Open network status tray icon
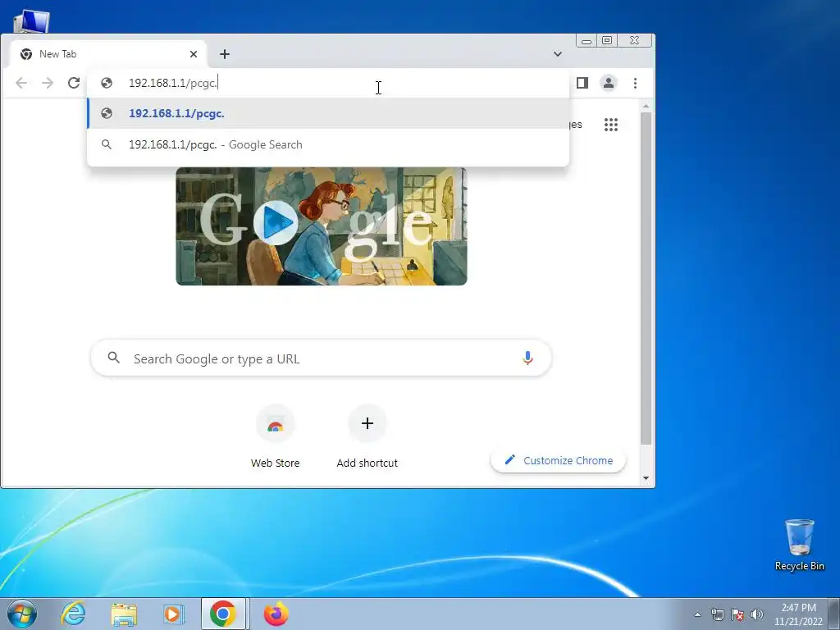Viewport: 840px width, 630px height. 717,614
